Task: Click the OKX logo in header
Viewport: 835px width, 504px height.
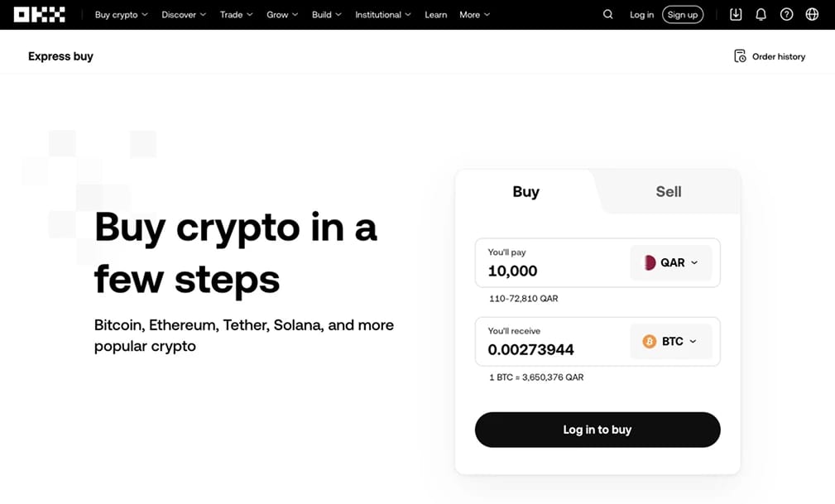Action: (40, 15)
